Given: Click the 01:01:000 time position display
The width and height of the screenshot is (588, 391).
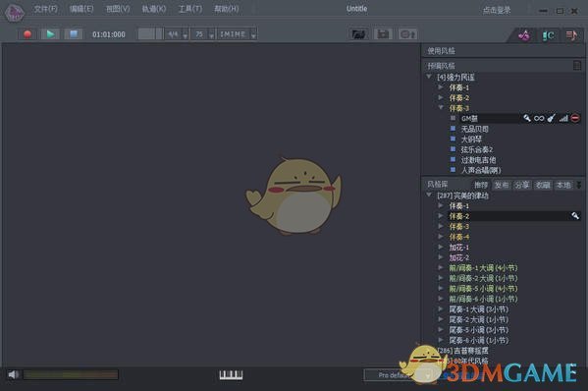Looking at the screenshot, I should pos(109,34).
